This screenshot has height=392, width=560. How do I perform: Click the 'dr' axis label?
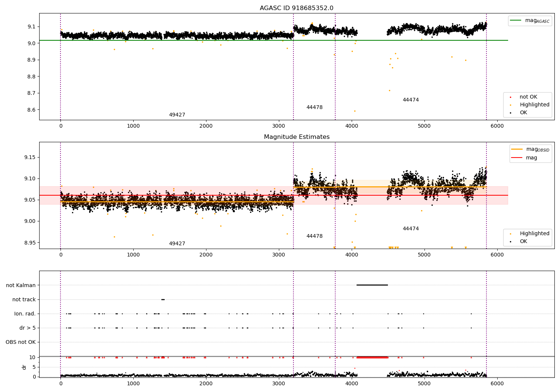[x=24, y=367]
